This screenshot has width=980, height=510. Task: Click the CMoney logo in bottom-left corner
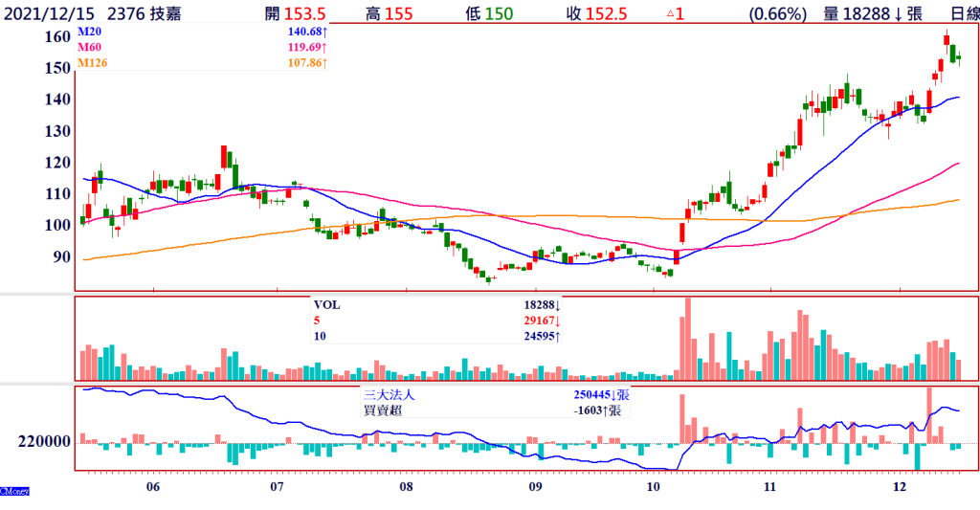click(14, 491)
